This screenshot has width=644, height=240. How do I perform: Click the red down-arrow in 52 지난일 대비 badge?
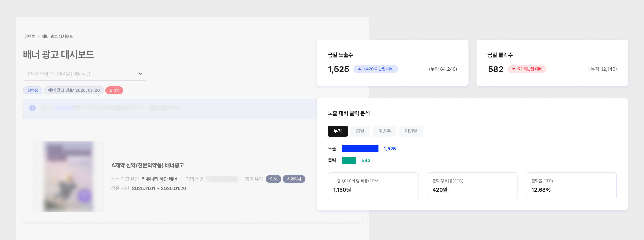(514, 69)
